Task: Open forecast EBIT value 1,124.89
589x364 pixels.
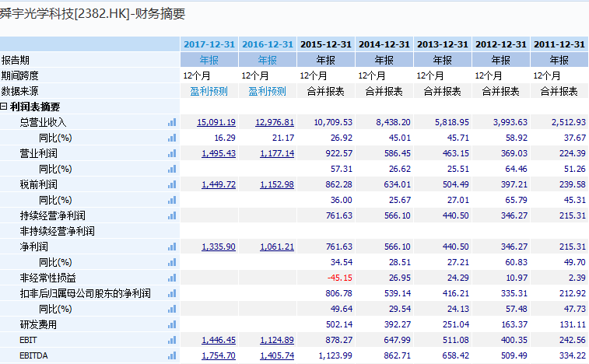Action: pyautogui.click(x=277, y=341)
